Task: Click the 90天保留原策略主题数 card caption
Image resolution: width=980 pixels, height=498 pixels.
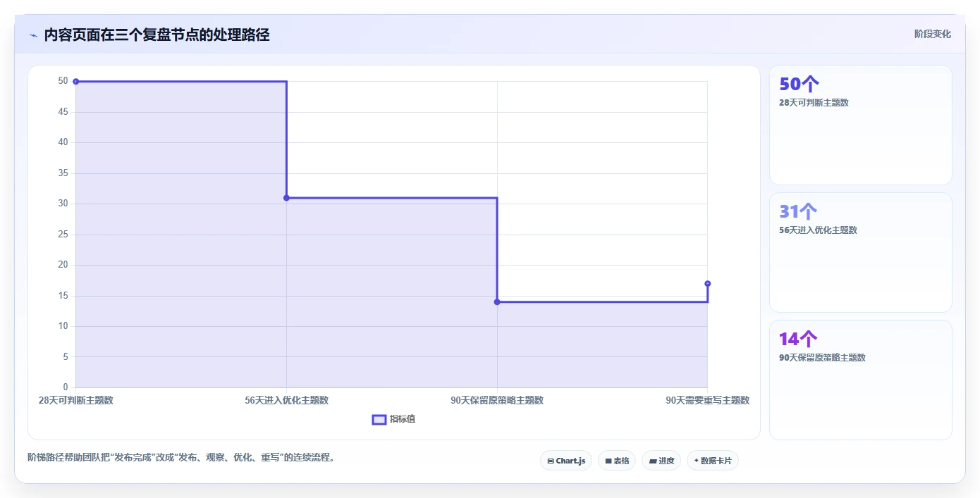Action: click(x=822, y=358)
